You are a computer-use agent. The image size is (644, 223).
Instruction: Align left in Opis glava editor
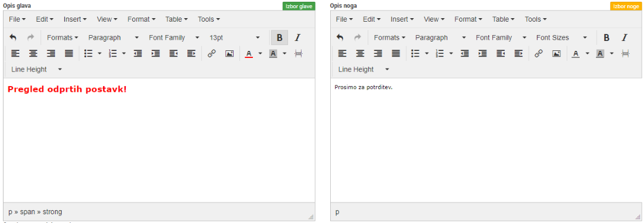tap(15, 53)
